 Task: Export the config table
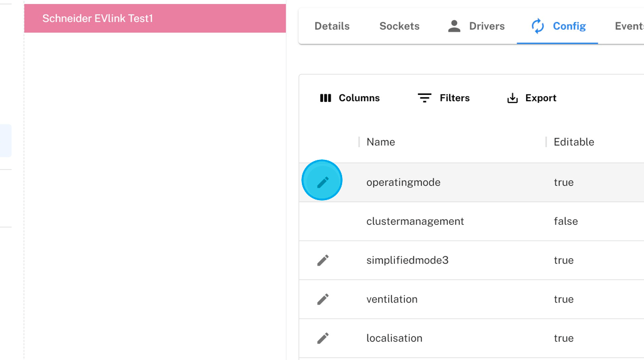[x=531, y=98]
